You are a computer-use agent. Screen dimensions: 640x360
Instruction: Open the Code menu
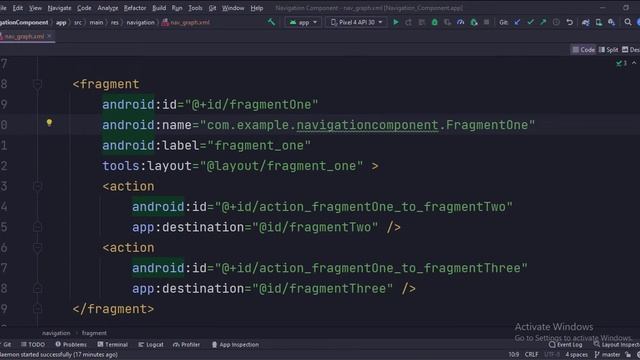(x=84, y=8)
